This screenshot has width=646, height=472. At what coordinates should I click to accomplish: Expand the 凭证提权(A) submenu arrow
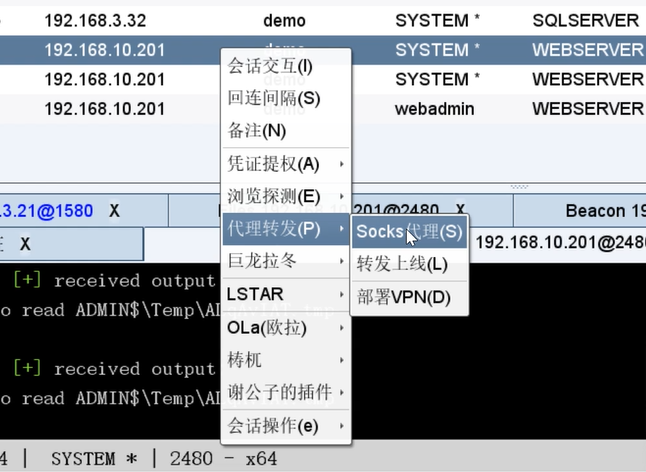coord(342,164)
